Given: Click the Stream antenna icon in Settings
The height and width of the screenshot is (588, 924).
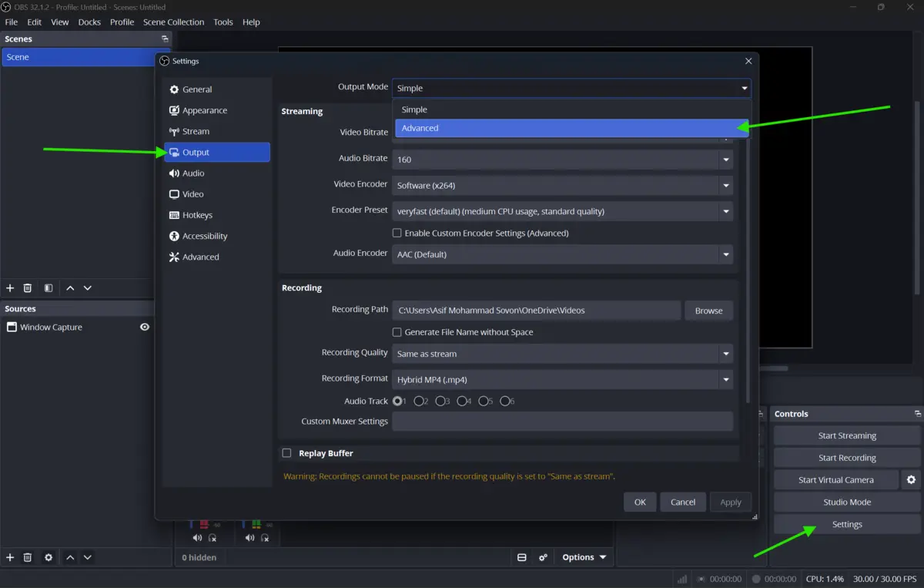Looking at the screenshot, I should (174, 131).
